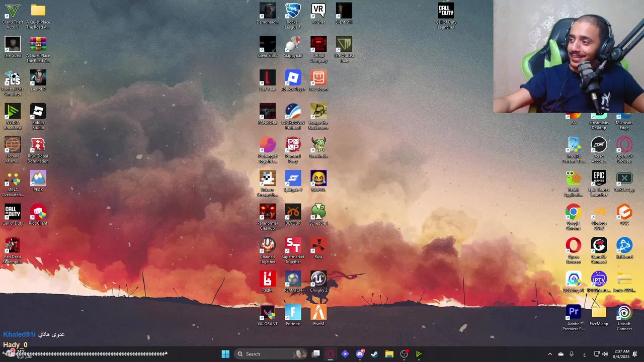Image resolution: width=644 pixels, height=362 pixels.
Task: Open Riot Client desktop icon
Action: click(38, 215)
